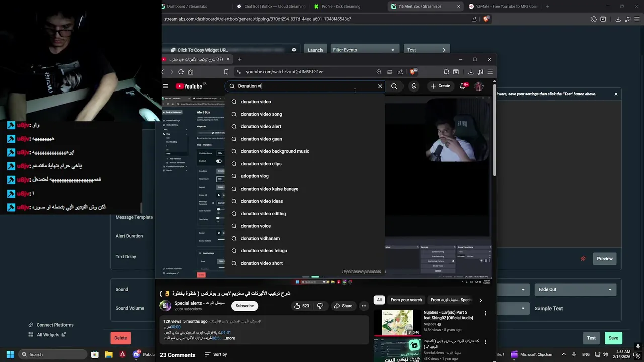Click YouTube Create button
644x362 pixels.
[440, 86]
